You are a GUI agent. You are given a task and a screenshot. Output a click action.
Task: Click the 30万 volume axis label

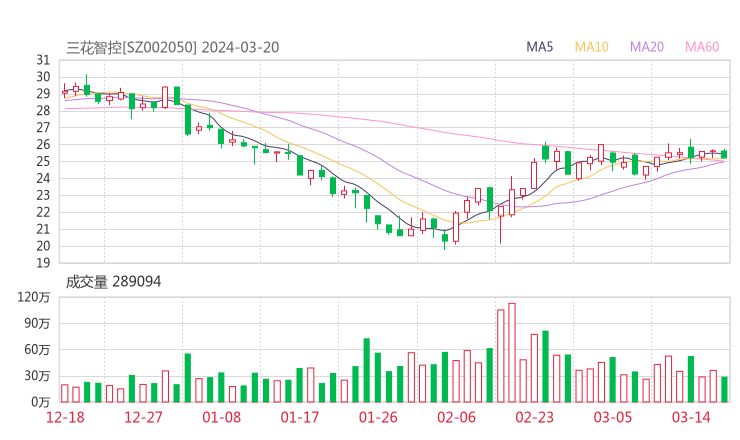click(37, 376)
